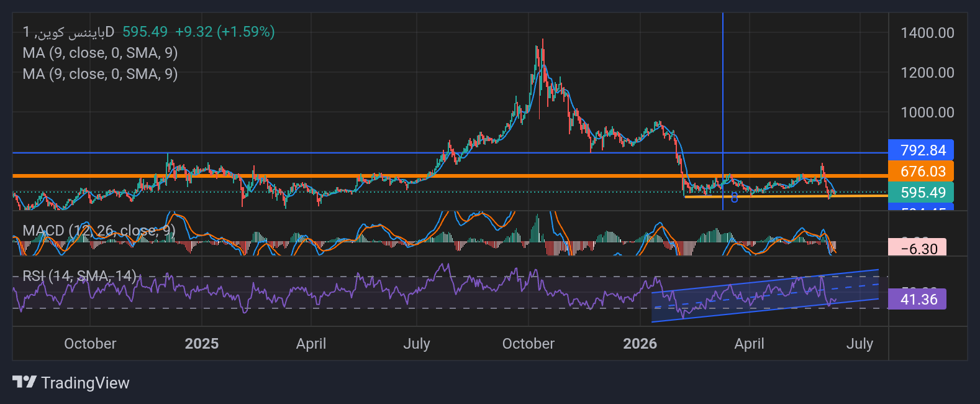Click the April label following 2026
This screenshot has width=980, height=404.
(x=750, y=344)
